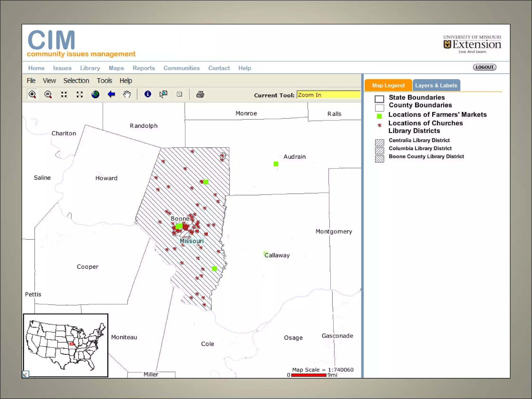Select the Zoom Out magnifier tool
Screen dimensions: 532x399
[x=48, y=94]
